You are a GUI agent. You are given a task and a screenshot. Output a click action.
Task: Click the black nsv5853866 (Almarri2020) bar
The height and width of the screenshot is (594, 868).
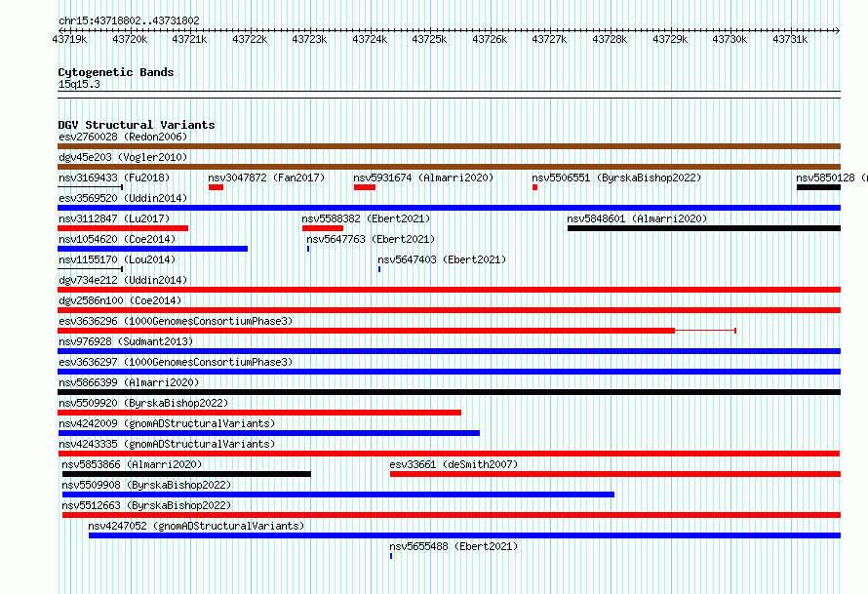(186, 474)
